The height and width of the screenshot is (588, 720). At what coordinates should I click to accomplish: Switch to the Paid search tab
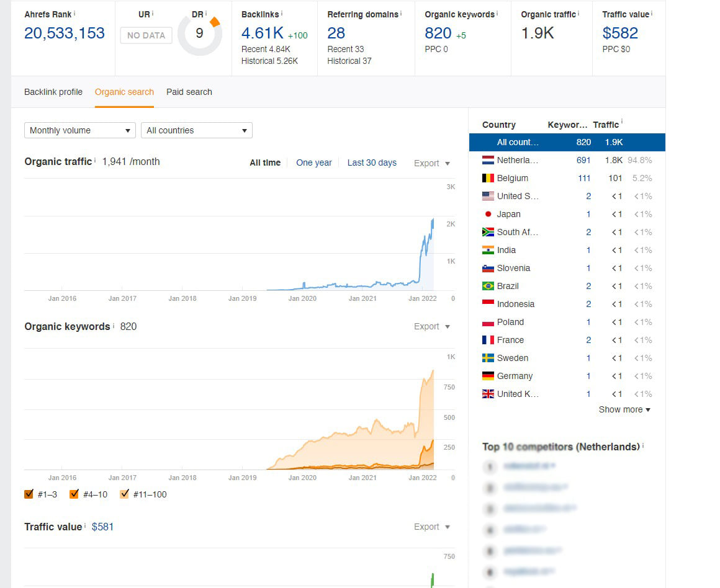coord(189,92)
